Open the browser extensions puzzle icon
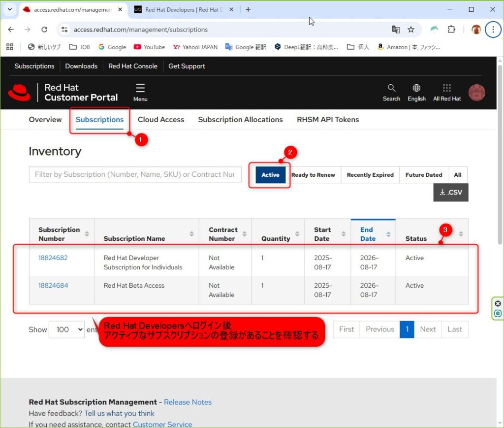The image size is (504, 428). [x=451, y=30]
